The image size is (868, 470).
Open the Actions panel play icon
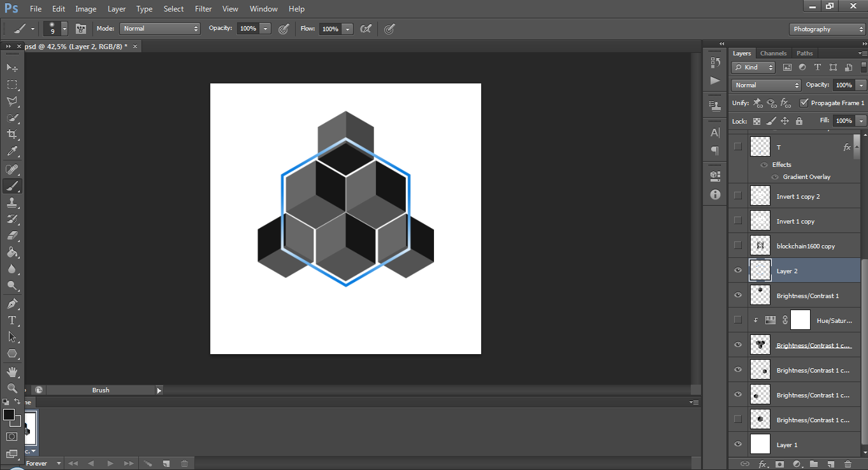coord(715,81)
